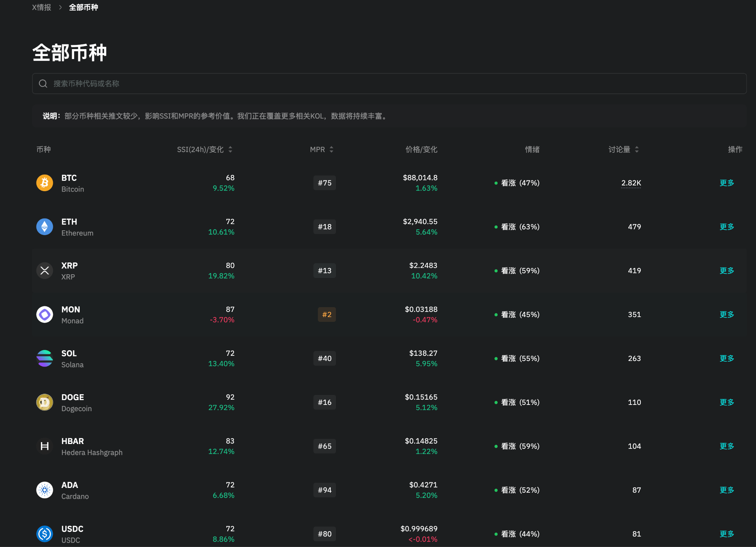Viewport: 756px width, 547px height.
Task: Select the Ethereum logo icon
Action: tap(44, 227)
